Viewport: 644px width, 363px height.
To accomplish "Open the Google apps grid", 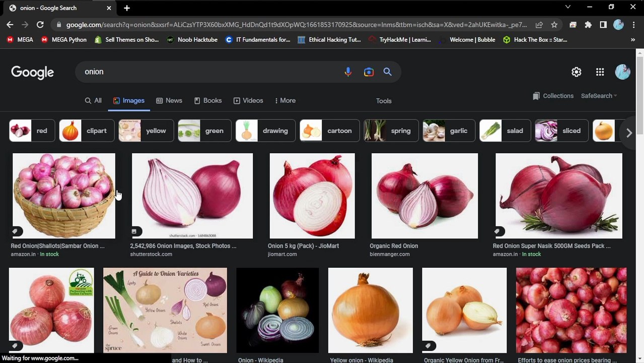I will (600, 72).
